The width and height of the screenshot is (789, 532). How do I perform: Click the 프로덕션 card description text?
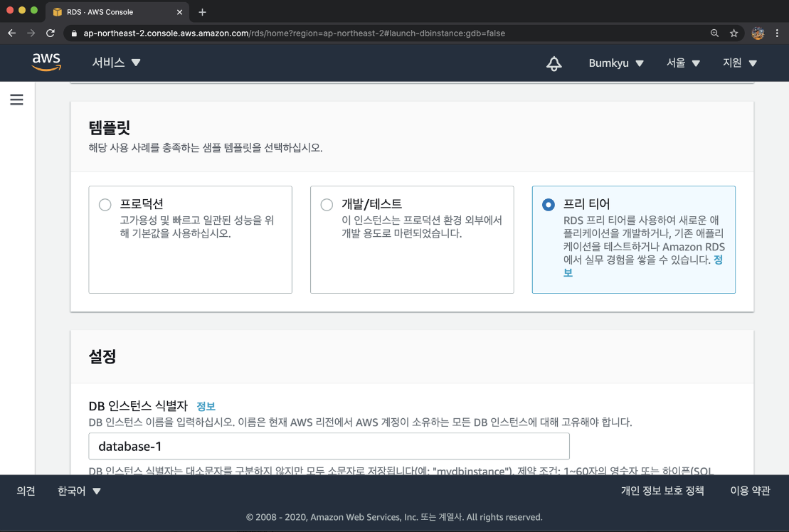click(x=197, y=227)
